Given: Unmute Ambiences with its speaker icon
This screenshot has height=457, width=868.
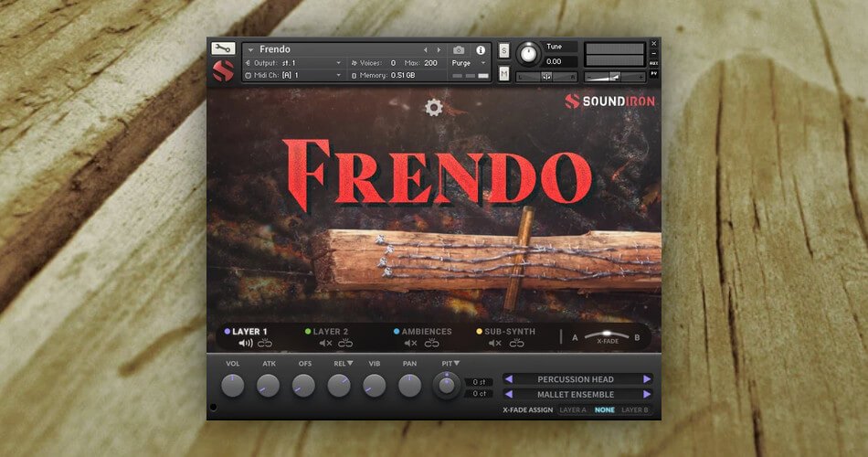Looking at the screenshot, I should click(x=410, y=344).
